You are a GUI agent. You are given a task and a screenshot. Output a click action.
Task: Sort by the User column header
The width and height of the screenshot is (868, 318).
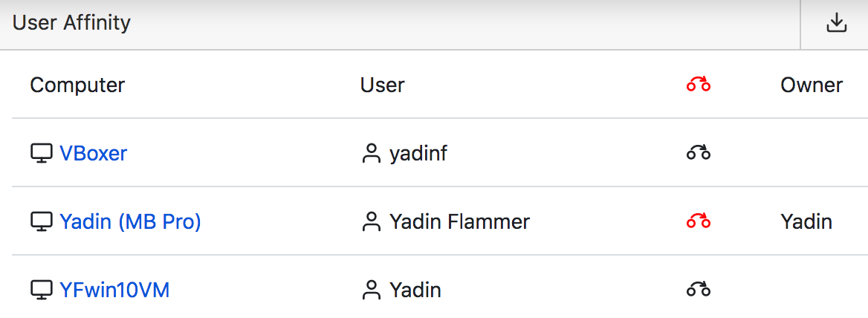tap(383, 85)
